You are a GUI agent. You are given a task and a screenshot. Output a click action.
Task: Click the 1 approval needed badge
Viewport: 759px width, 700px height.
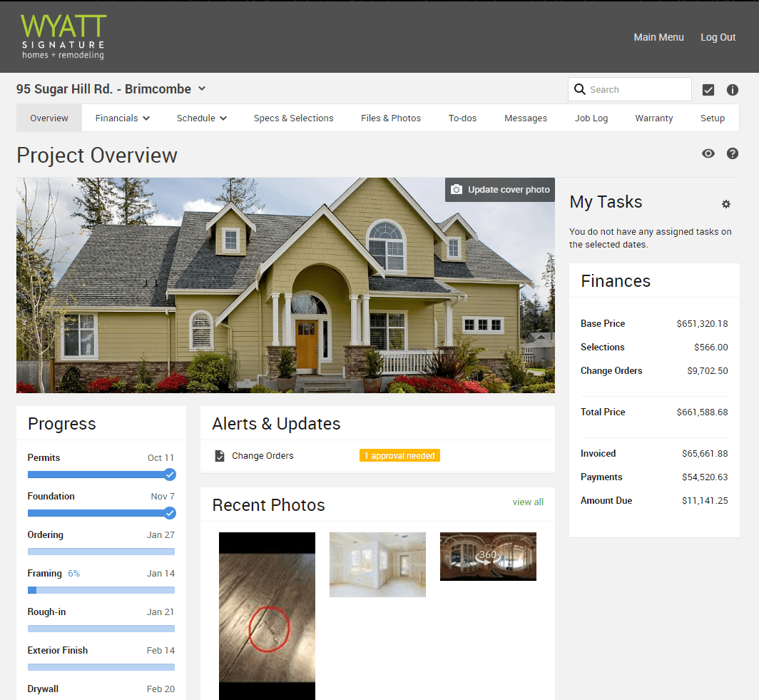(x=399, y=455)
